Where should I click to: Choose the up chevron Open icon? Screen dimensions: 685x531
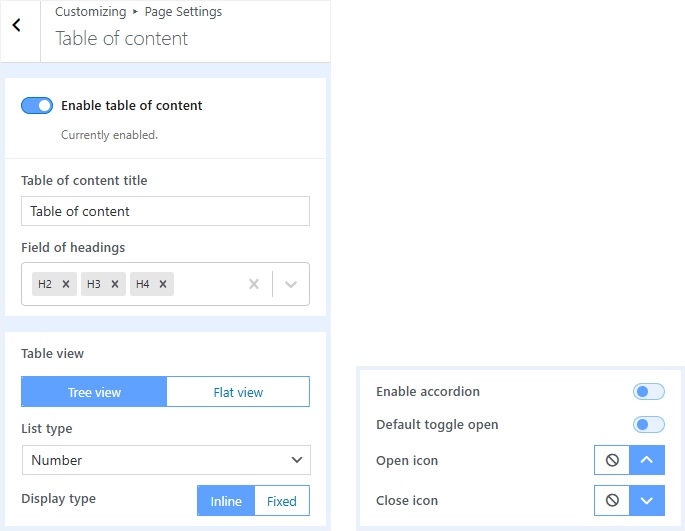point(647,461)
